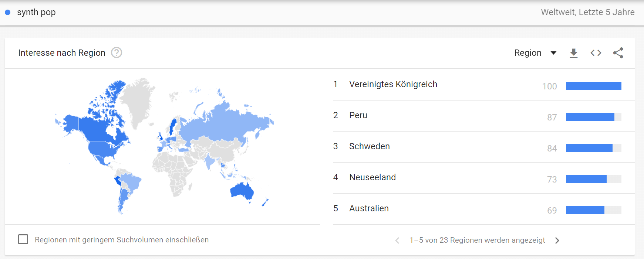Open the Region dropdown menu
The width and height of the screenshot is (644, 259).
(535, 53)
